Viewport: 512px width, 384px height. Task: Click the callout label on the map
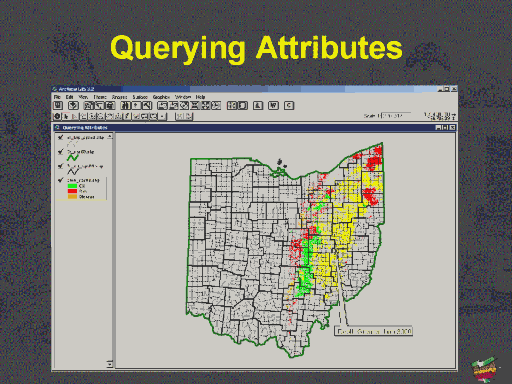[373, 331]
